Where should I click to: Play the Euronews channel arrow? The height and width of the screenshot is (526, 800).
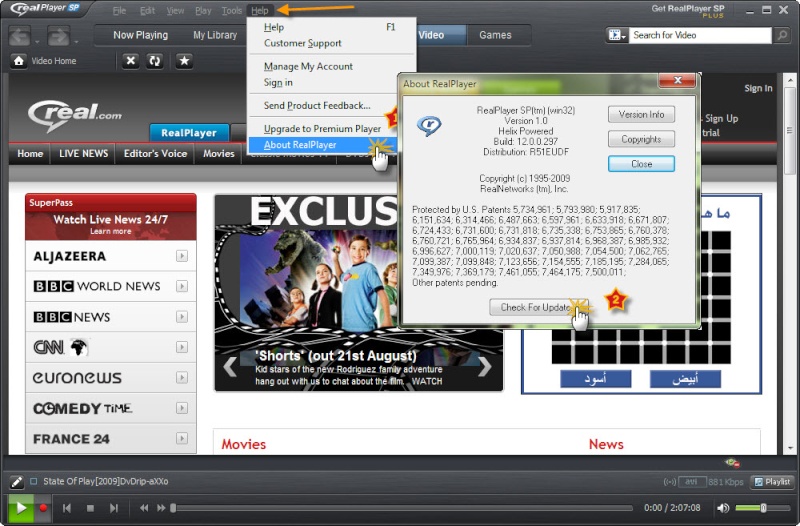[182, 378]
